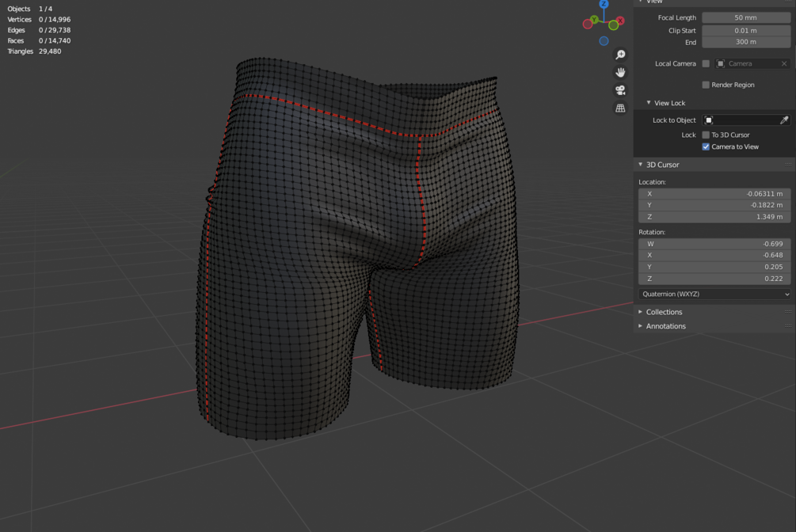Click the cursor Location X field
This screenshot has width=796, height=532.
(714, 194)
